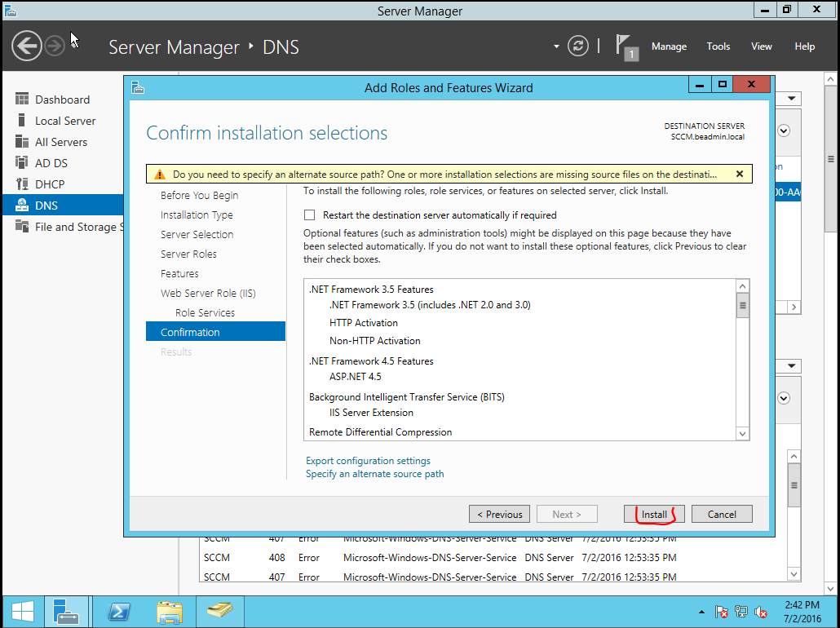Enable restart destination server automatically checkbox

[x=310, y=215]
